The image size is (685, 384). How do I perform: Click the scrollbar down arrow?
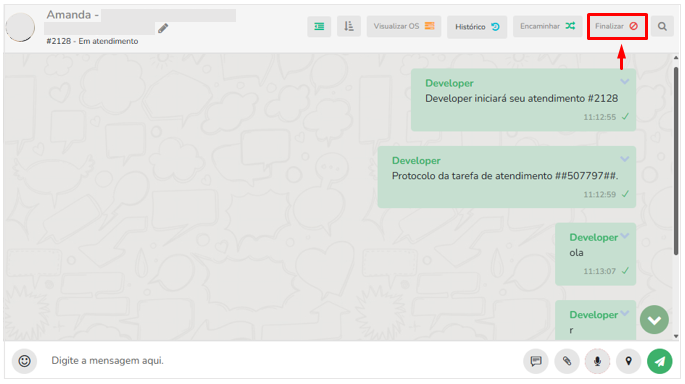click(676, 336)
